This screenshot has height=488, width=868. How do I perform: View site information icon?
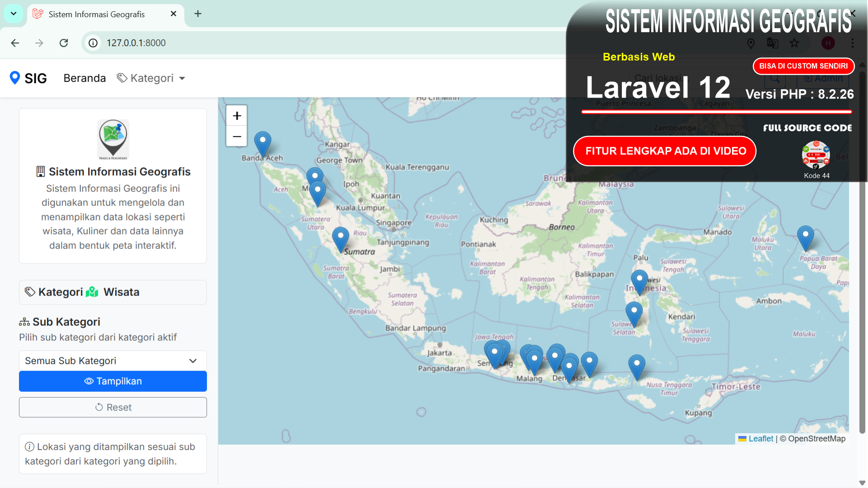pos(93,43)
